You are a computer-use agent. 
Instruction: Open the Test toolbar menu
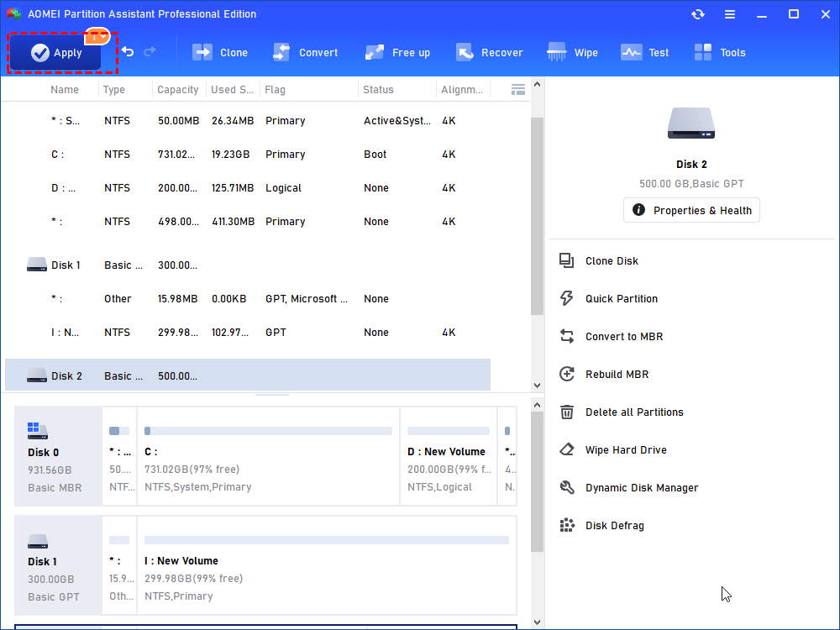[x=645, y=52]
